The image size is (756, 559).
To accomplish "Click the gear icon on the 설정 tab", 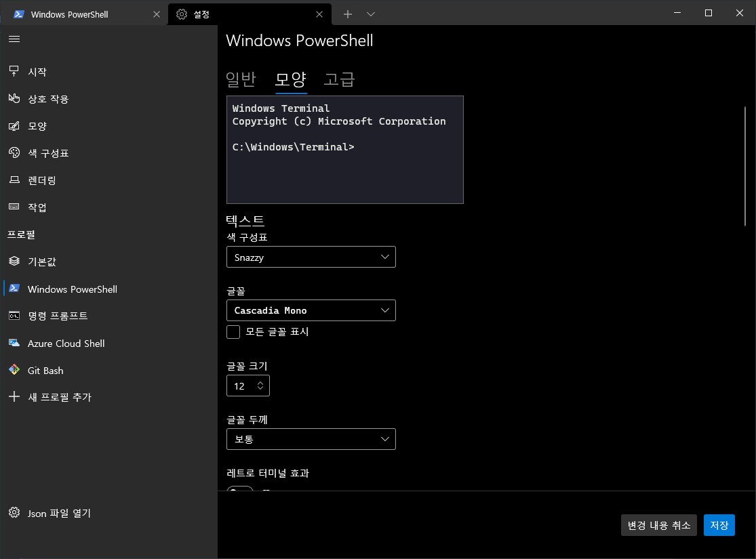I will point(181,14).
